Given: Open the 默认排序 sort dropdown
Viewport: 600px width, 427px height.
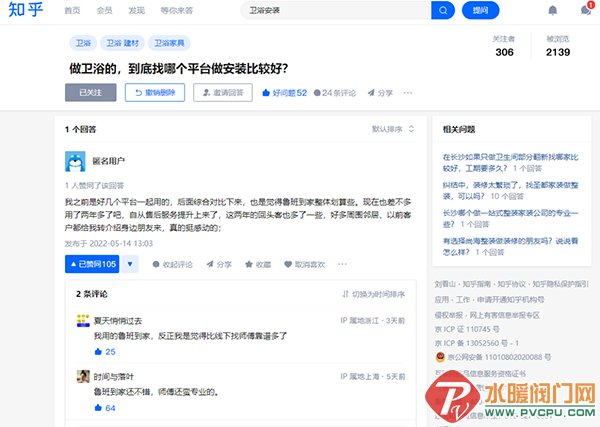Looking at the screenshot, I should click(x=393, y=129).
